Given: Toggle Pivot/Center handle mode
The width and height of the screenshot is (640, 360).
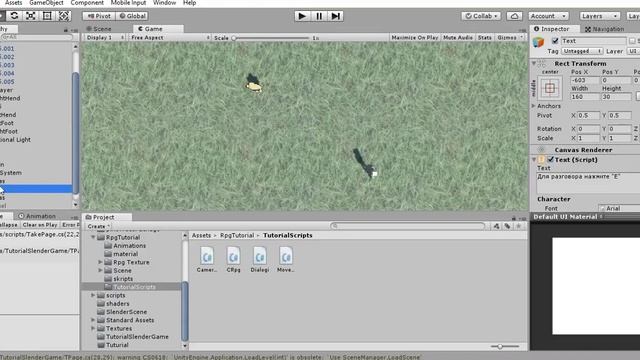Looking at the screenshot, I should click(99, 16).
